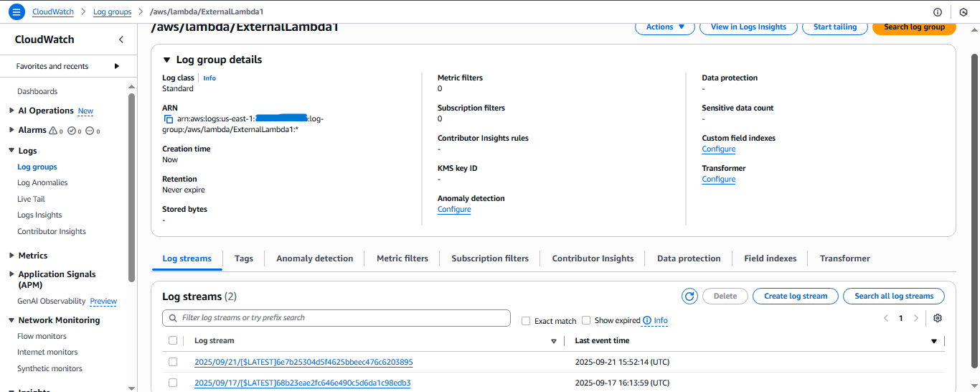Image resolution: width=980 pixels, height=392 pixels.
Task: Focus the Filter log streams search field
Action: pyautogui.click(x=336, y=318)
